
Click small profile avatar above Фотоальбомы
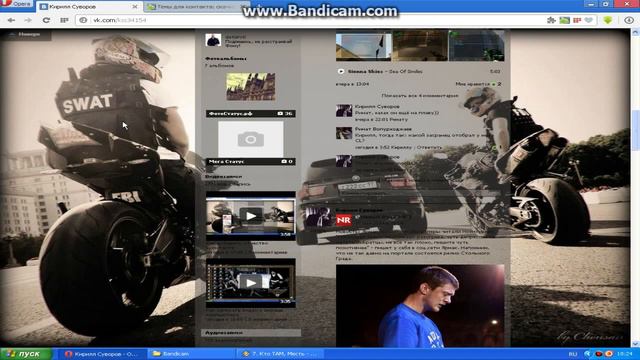coord(213,40)
